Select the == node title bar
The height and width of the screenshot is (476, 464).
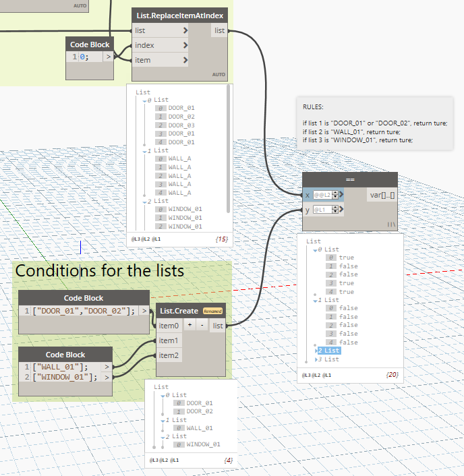pyautogui.click(x=350, y=179)
